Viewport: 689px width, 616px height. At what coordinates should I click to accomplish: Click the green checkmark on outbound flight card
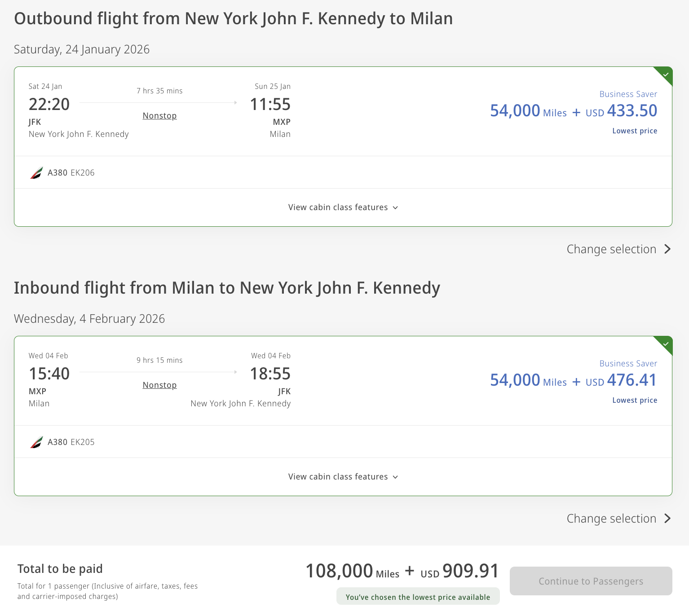click(x=666, y=74)
